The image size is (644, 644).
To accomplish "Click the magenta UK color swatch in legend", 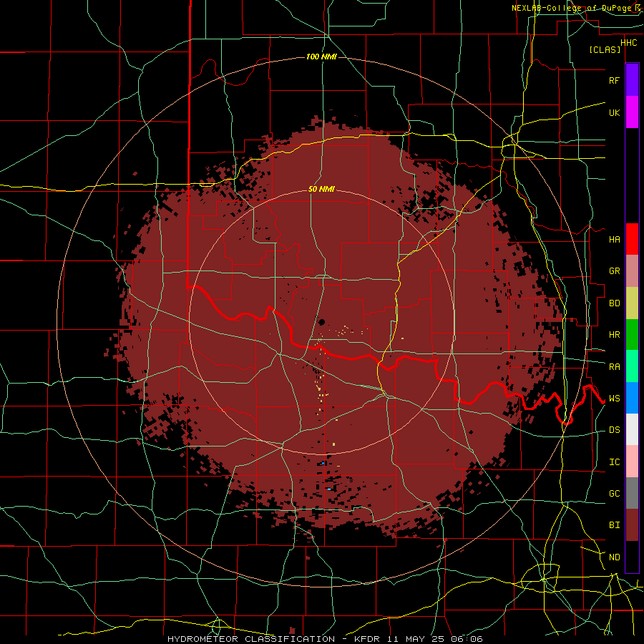I will (x=632, y=112).
